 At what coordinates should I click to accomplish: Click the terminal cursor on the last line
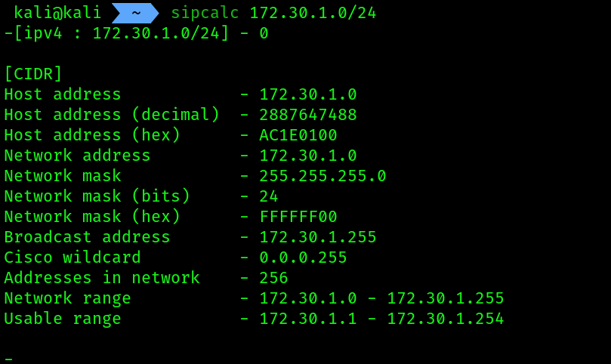click(x=8, y=359)
